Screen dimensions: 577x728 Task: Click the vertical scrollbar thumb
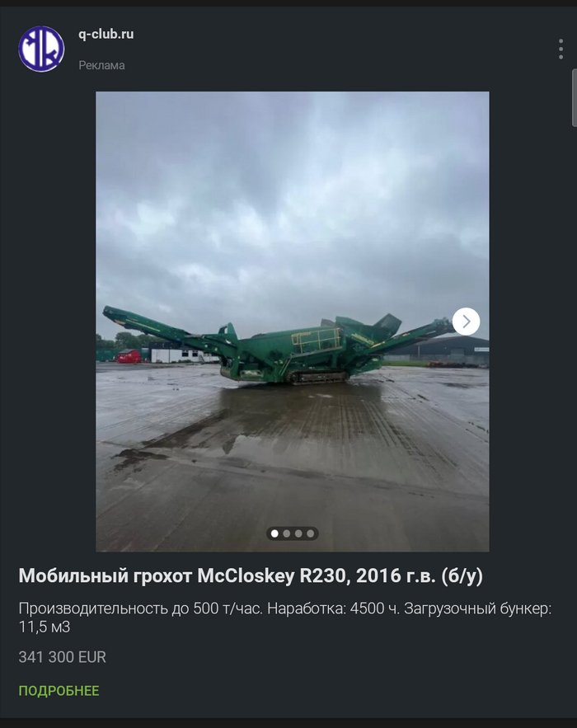575,97
